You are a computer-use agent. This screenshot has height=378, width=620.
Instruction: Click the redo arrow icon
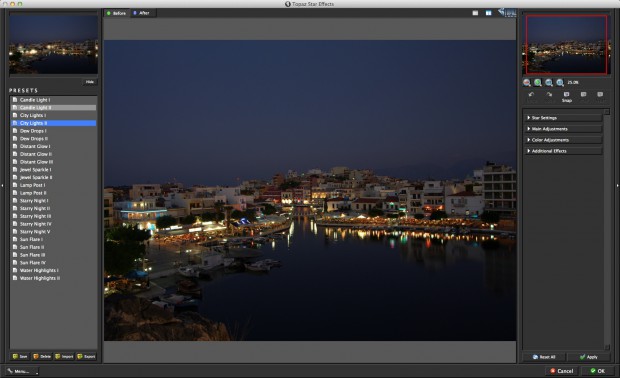[x=549, y=94]
